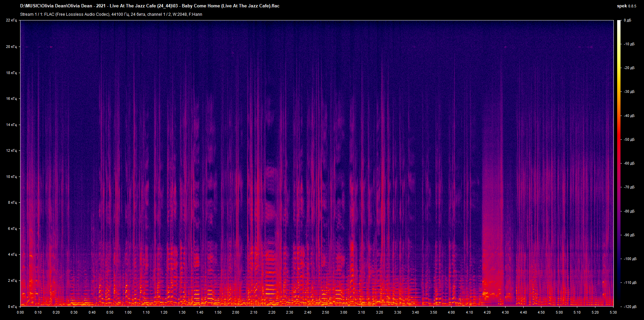The width and height of the screenshot is (644, 320).
Task: Click the '2:00' time axis label
Action: pyautogui.click(x=236, y=312)
